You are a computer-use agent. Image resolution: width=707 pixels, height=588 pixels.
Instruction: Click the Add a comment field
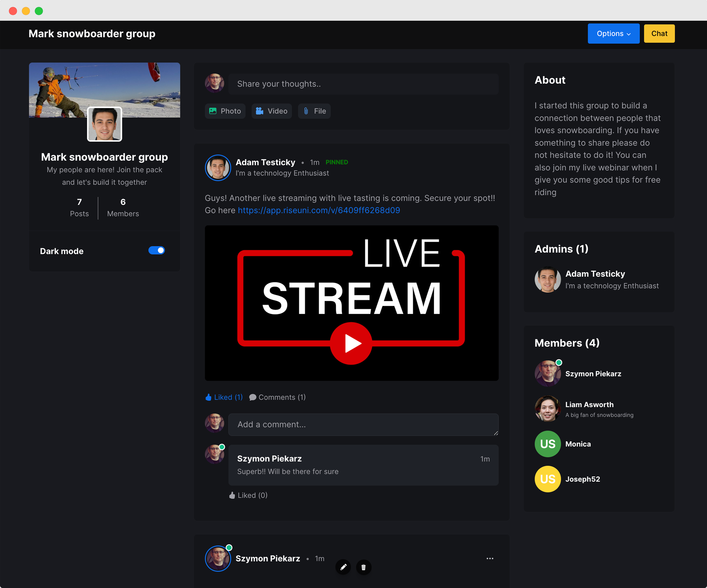click(363, 425)
